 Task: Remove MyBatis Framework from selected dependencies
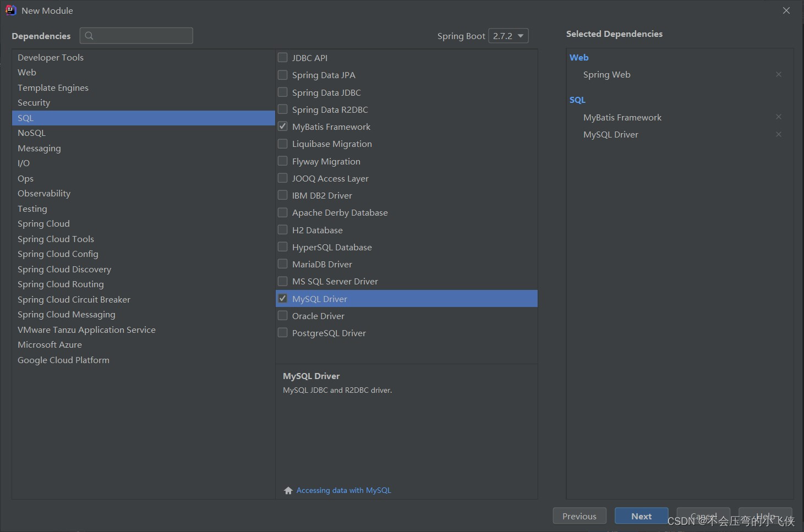[778, 117]
